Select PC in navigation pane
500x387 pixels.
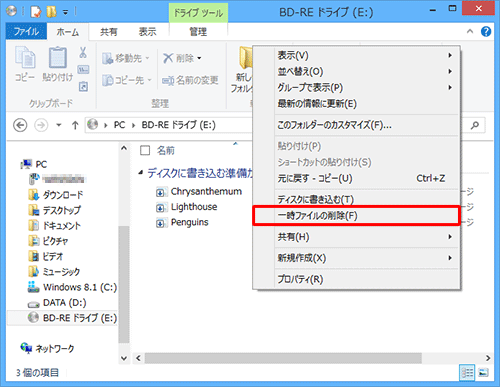tap(34, 164)
